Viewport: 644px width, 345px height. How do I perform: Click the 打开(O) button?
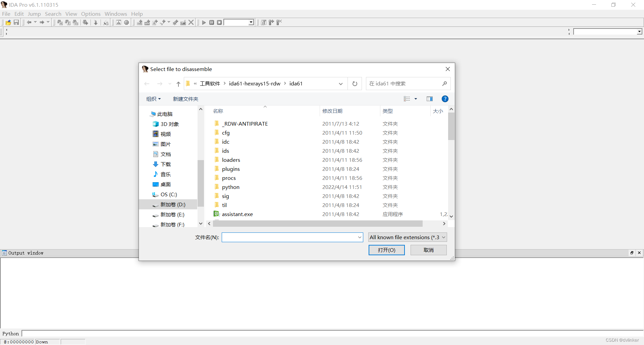pos(387,250)
